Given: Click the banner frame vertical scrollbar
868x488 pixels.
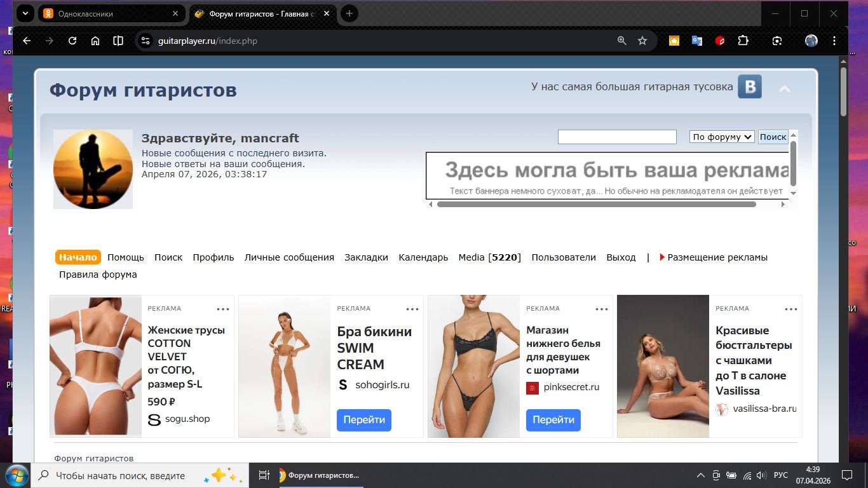Looking at the screenshot, I should click(x=793, y=164).
